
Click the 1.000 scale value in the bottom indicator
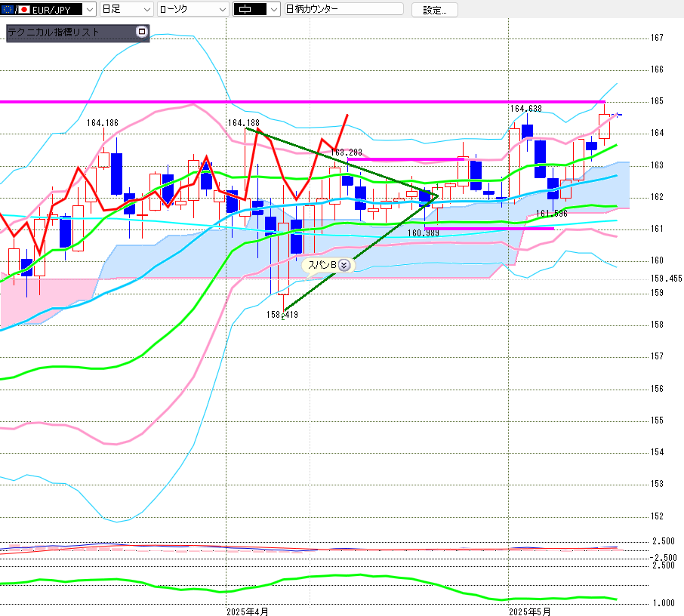pos(664,603)
